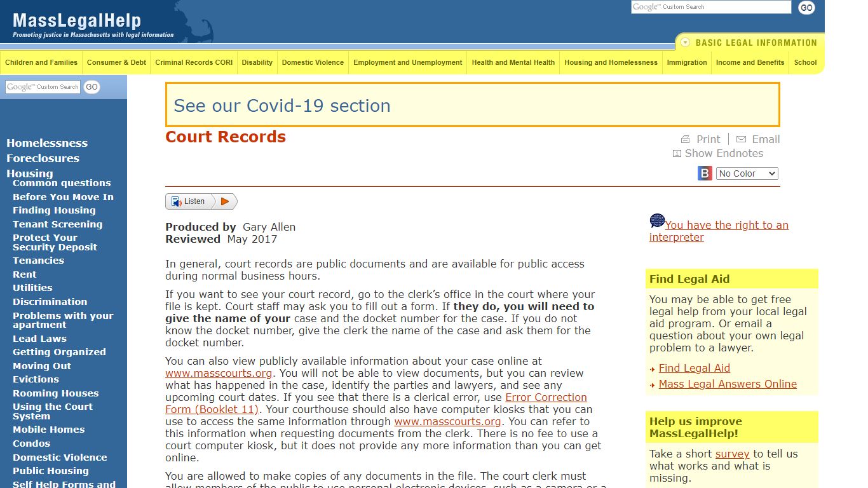Open Employment and Unemployment tab

(x=408, y=62)
